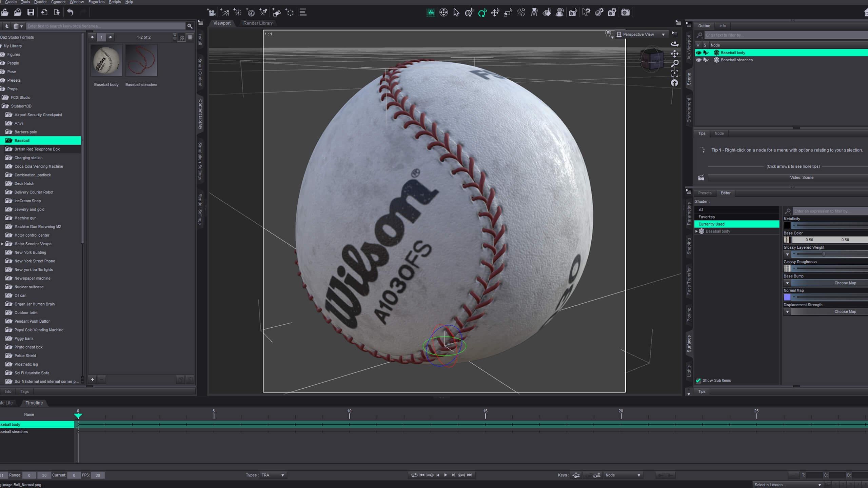Click Choose Map for Base Bump

coord(845,283)
